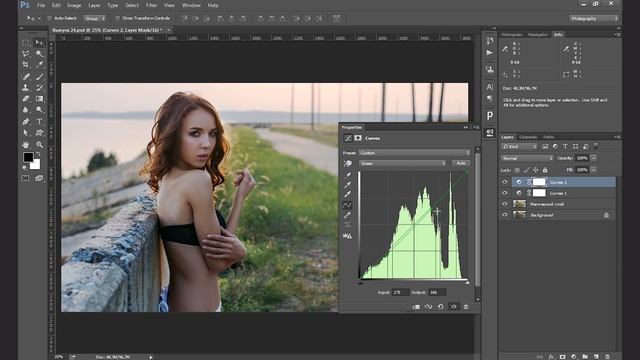Open the File menu
This screenshot has height=360, width=640.
[41, 5]
